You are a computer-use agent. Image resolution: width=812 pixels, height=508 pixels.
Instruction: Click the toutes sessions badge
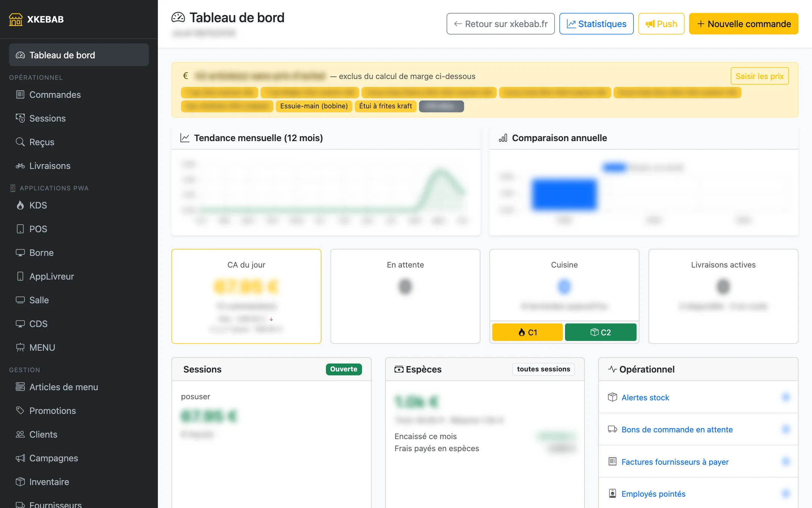click(x=544, y=369)
